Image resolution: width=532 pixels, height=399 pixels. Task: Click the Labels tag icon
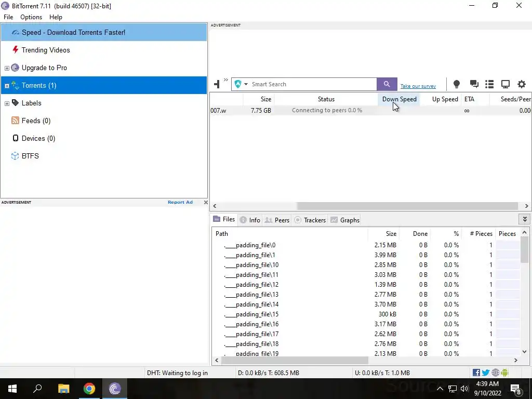[x=15, y=102]
